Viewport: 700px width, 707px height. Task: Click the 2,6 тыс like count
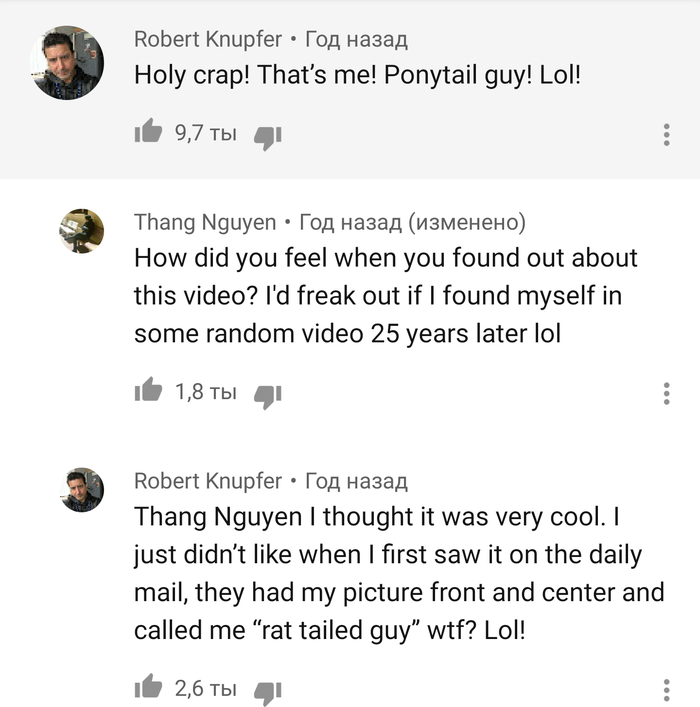pyautogui.click(x=205, y=688)
